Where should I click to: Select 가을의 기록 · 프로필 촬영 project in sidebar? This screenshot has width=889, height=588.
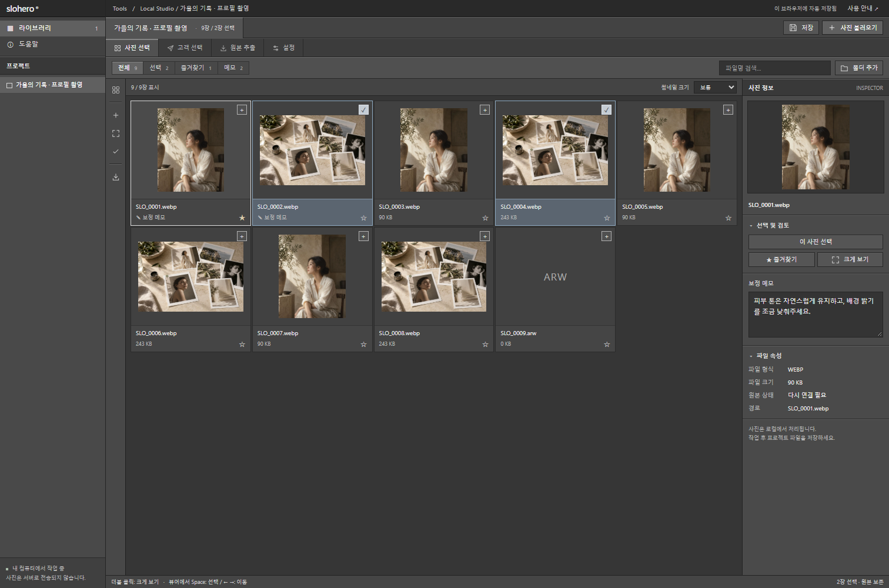point(52,85)
